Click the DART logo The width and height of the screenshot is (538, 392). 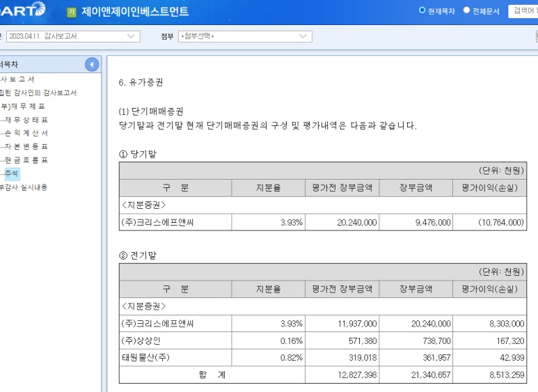[x=22, y=9]
